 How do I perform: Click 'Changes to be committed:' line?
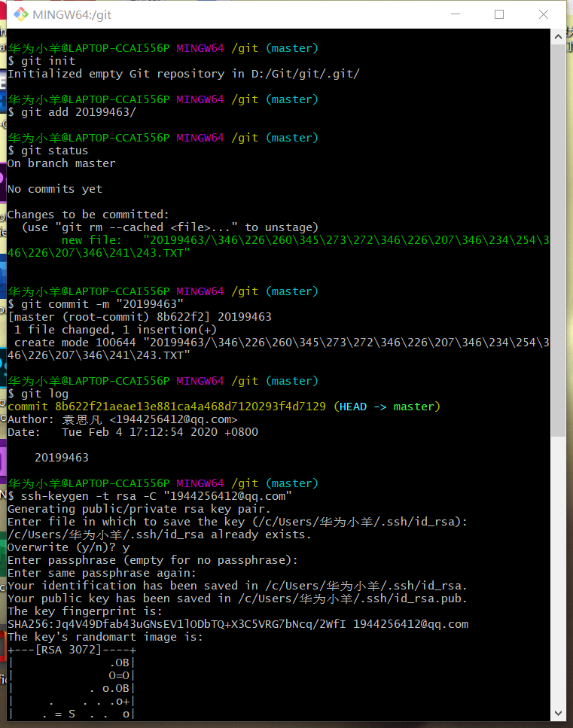[x=88, y=215]
